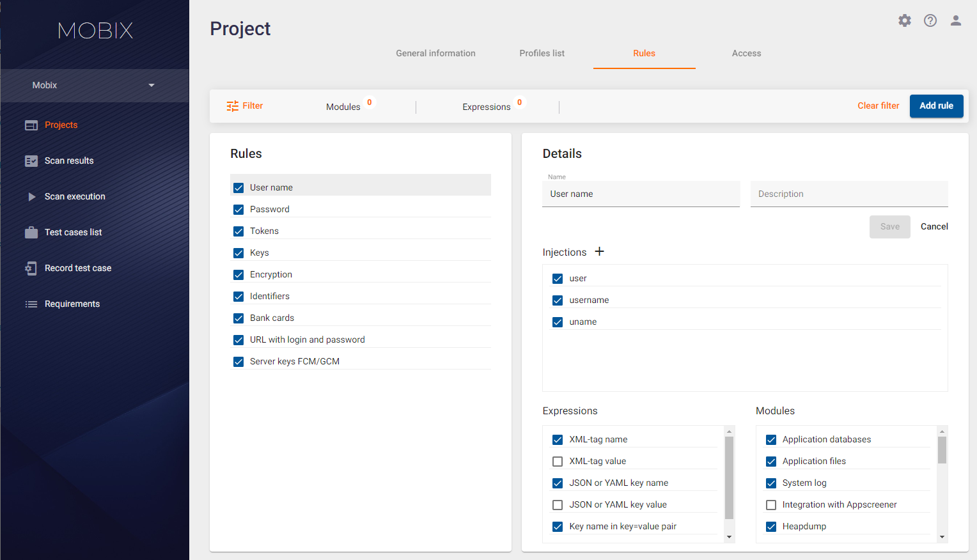Click the Expressions list scrollbar thumb
Image resolution: width=977 pixels, height=560 pixels.
[729, 478]
